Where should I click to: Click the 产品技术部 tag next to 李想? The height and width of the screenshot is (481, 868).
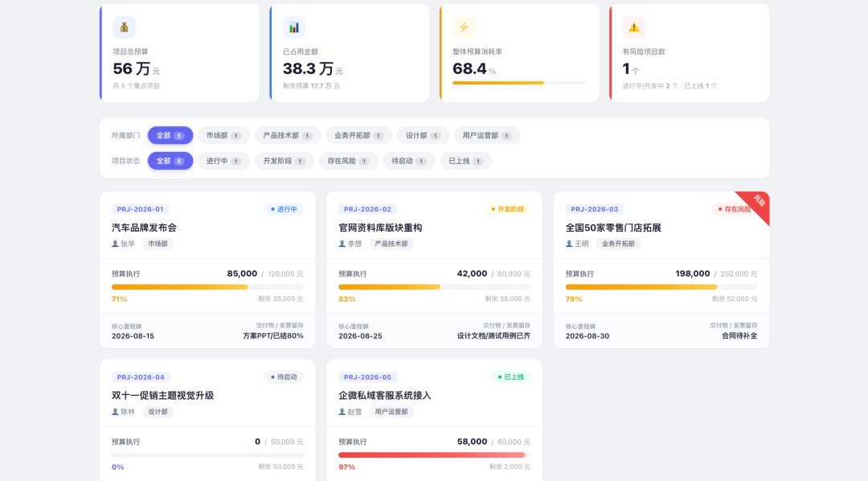(391, 244)
